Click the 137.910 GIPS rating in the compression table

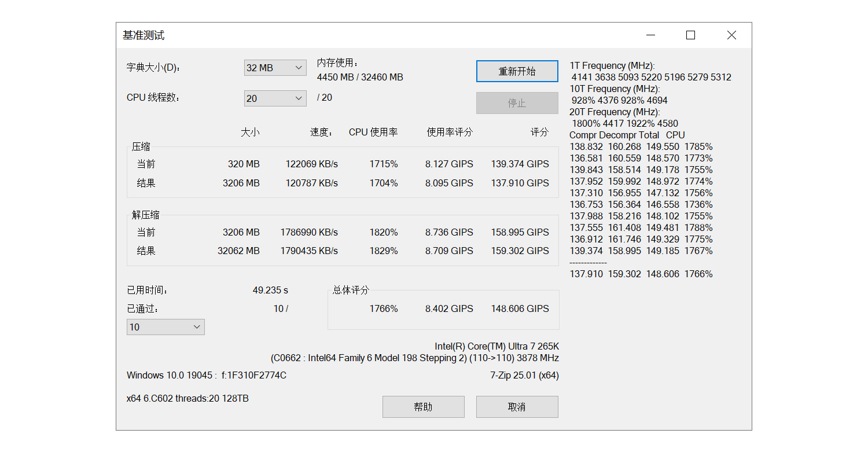[x=520, y=183]
